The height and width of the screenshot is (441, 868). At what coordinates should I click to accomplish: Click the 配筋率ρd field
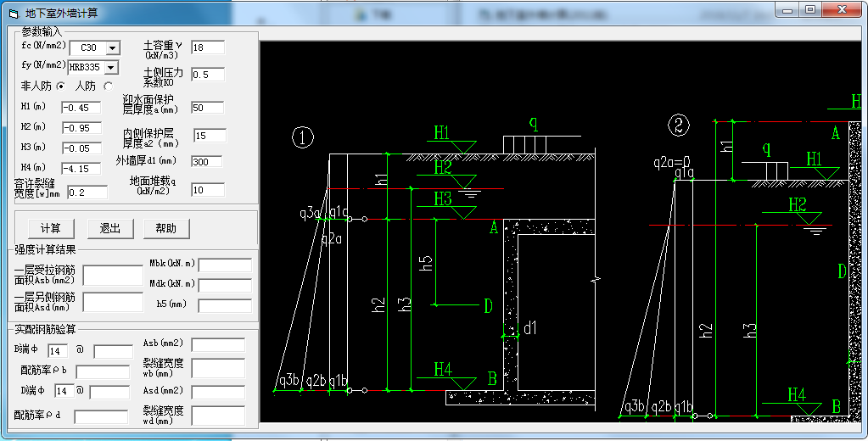point(101,416)
